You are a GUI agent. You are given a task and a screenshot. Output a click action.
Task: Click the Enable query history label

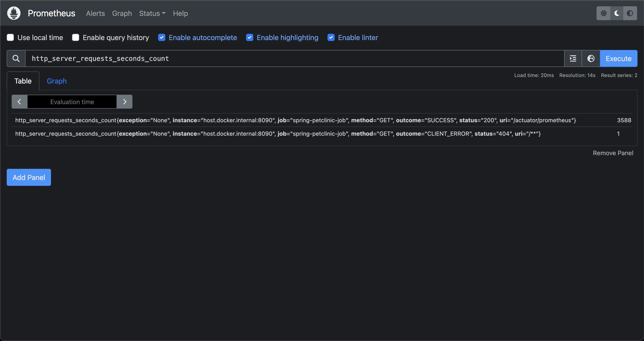[116, 38]
